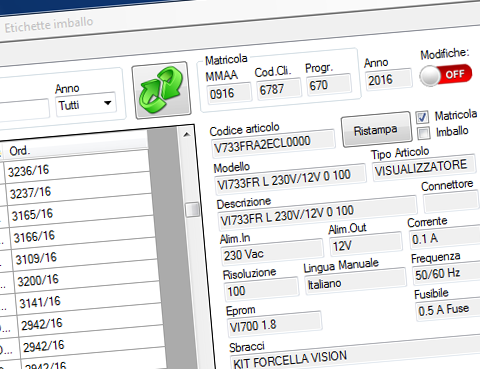Click the Progr. field with 670
Image resolution: width=480 pixels, height=369 pixels.
(329, 84)
